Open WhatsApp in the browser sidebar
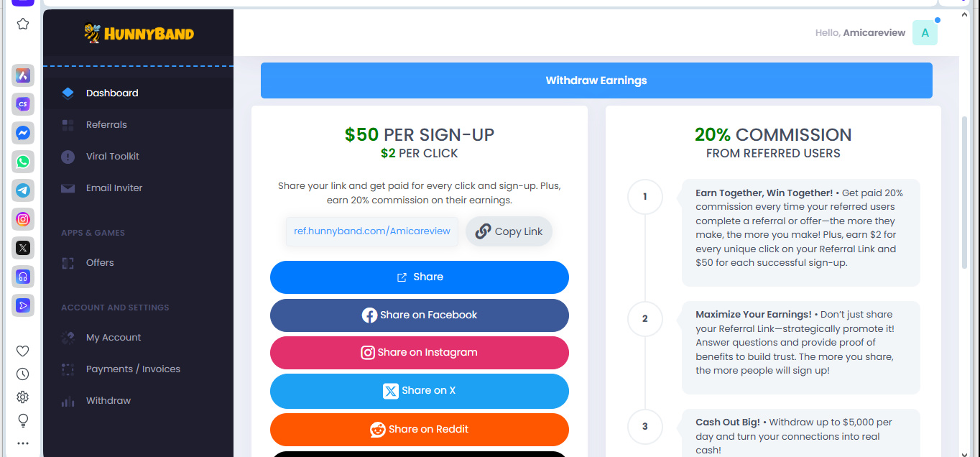Image resolution: width=980 pixels, height=457 pixels. coord(23,162)
